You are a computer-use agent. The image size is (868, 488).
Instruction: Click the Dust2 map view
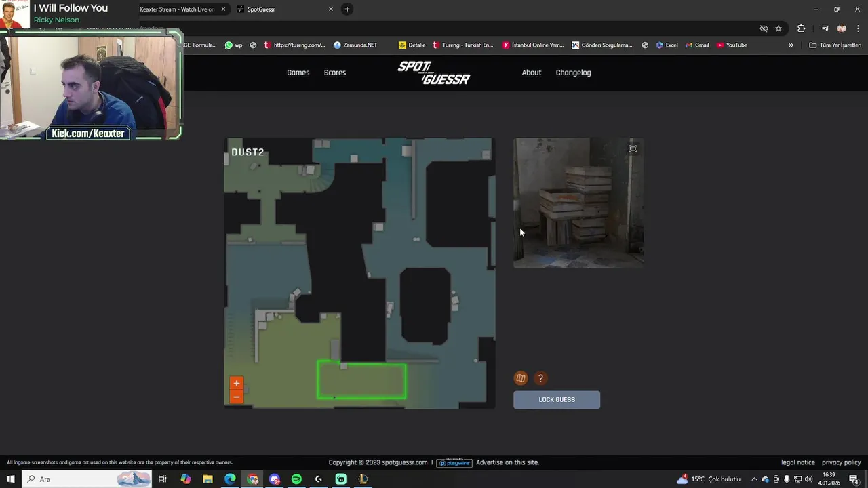click(359, 273)
